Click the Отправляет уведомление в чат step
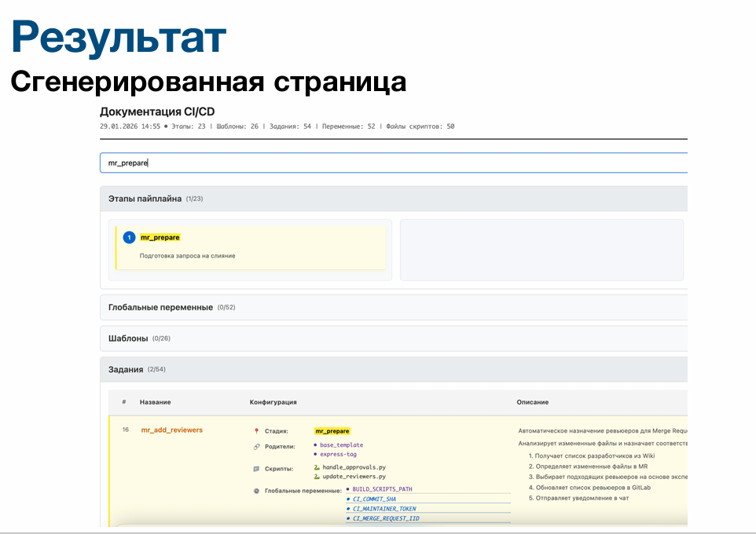Viewport: 756px width, 534px height. 582,498
